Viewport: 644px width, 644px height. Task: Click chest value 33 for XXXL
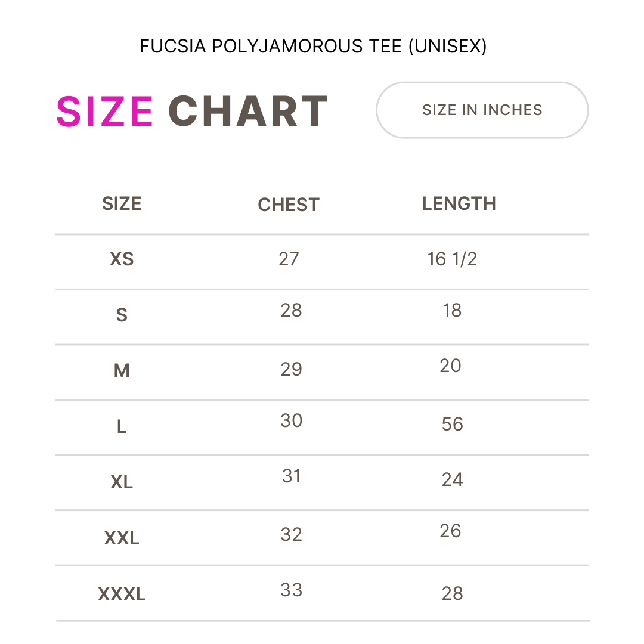291,590
